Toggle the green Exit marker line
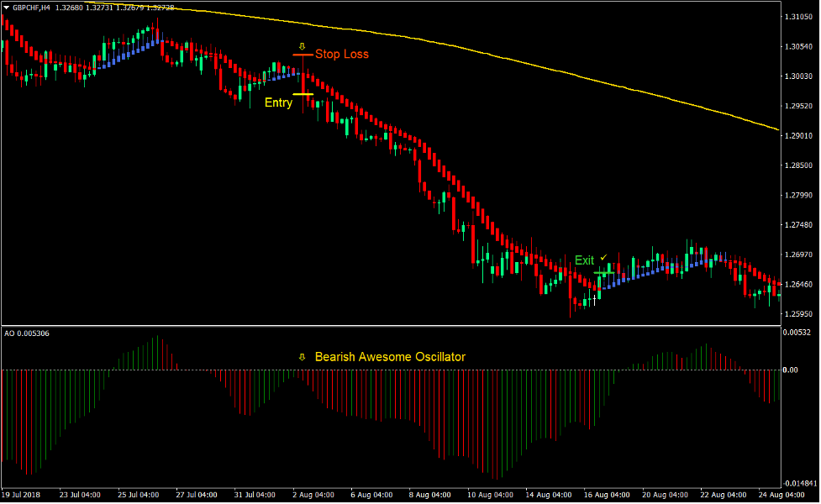Image resolution: width=821 pixels, height=504 pixels. 604,273
